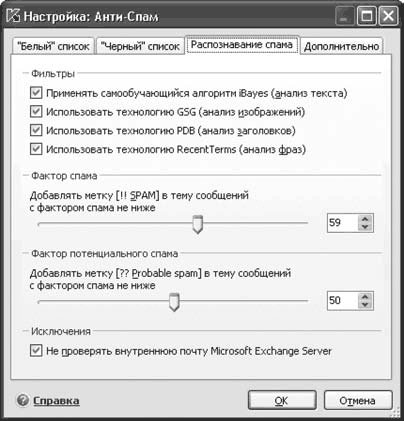
Task: Toggle the iBayes self-learning algorithm checkbox
Action: (x=36, y=93)
